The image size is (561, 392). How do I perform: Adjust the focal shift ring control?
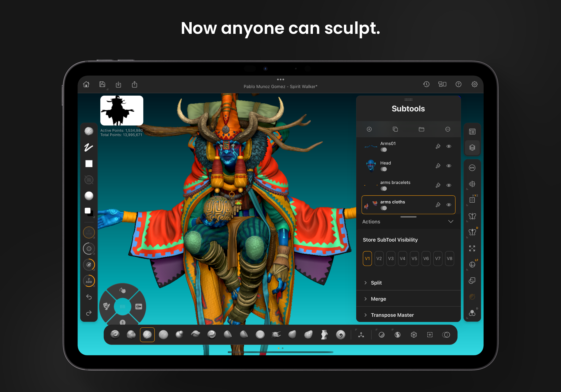(89, 265)
